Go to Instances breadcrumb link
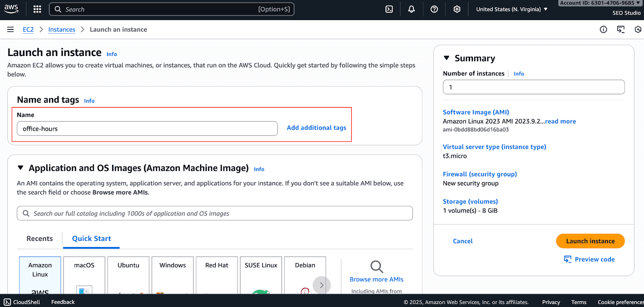 point(62,29)
